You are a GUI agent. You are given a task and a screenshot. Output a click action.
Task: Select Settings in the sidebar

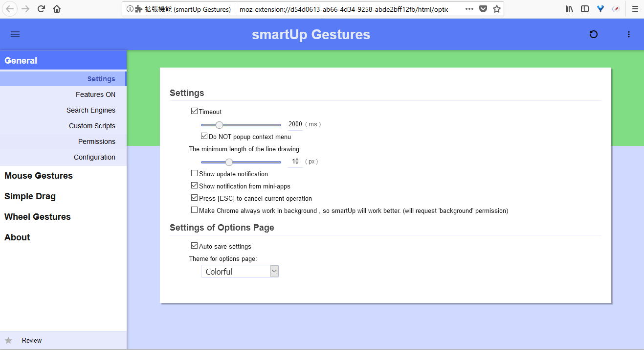pos(63,79)
